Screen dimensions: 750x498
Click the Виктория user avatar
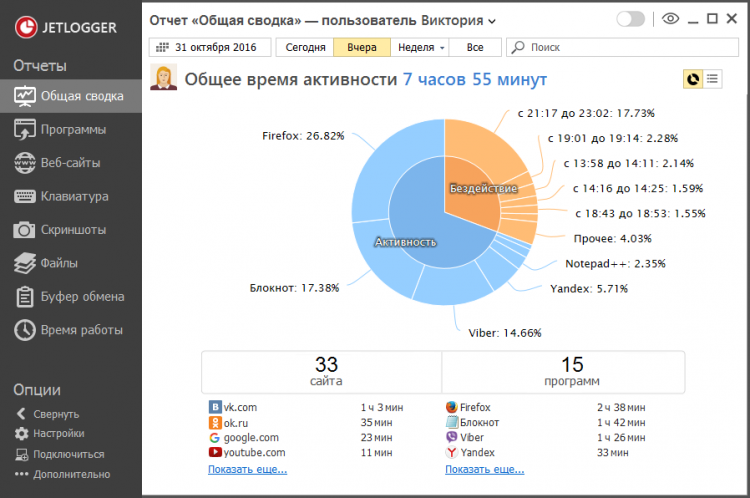tap(164, 77)
